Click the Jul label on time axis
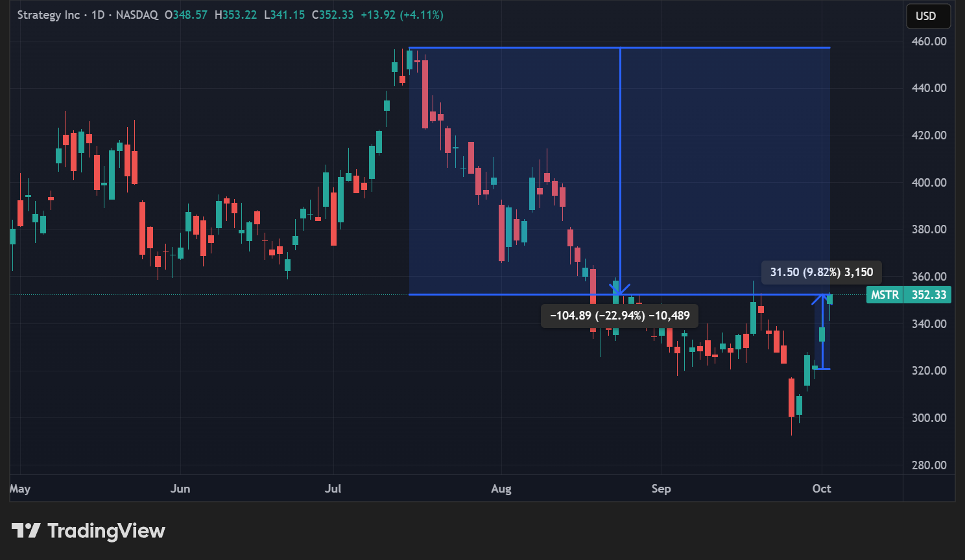The width and height of the screenshot is (965, 560). (333, 489)
